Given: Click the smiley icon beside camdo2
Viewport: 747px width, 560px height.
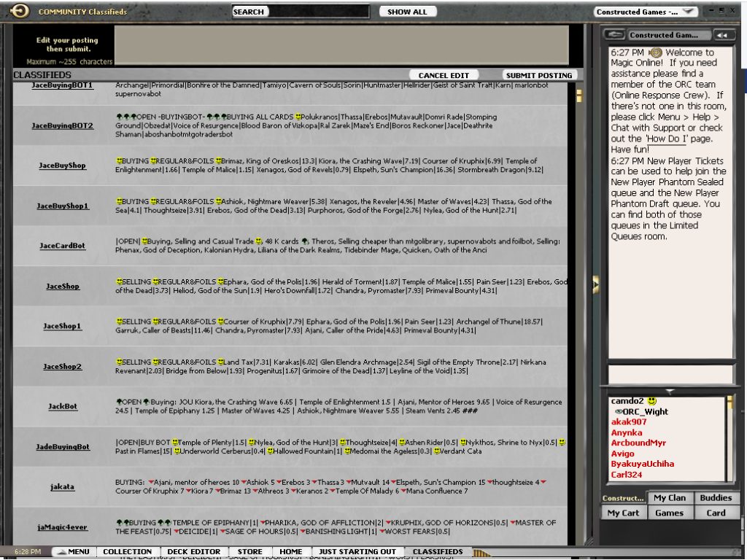Looking at the screenshot, I should pyautogui.click(x=652, y=401).
